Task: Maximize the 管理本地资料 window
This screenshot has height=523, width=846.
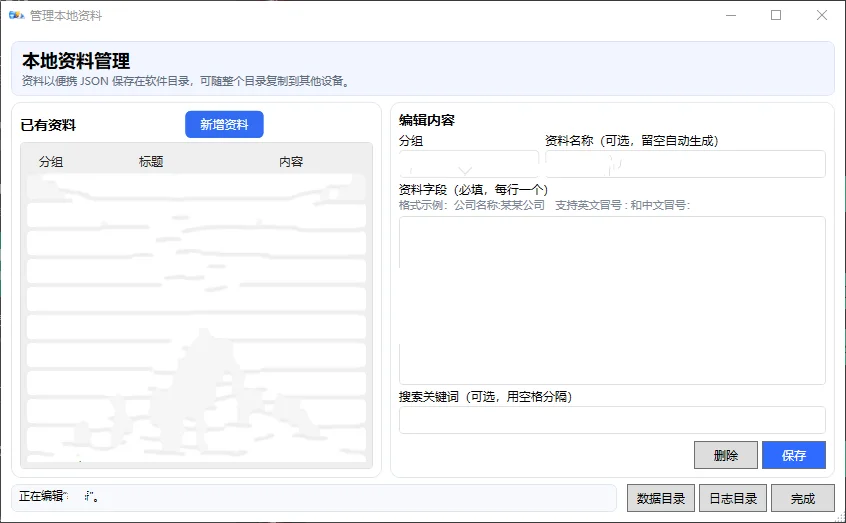Action: tap(776, 15)
